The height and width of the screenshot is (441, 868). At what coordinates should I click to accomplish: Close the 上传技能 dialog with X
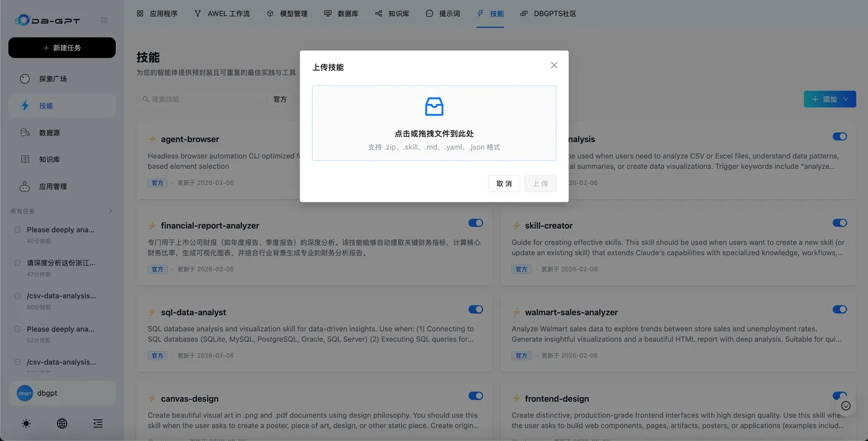pos(554,65)
